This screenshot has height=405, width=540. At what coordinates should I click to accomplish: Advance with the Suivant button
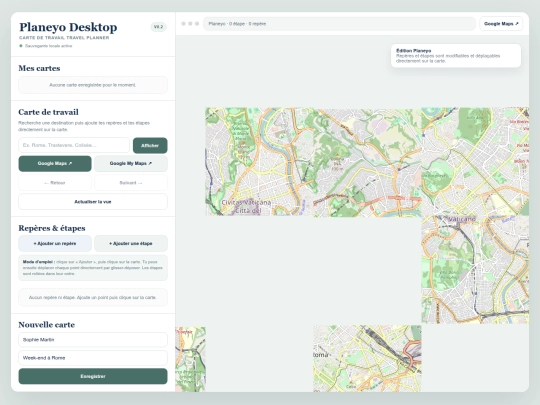[x=131, y=183]
